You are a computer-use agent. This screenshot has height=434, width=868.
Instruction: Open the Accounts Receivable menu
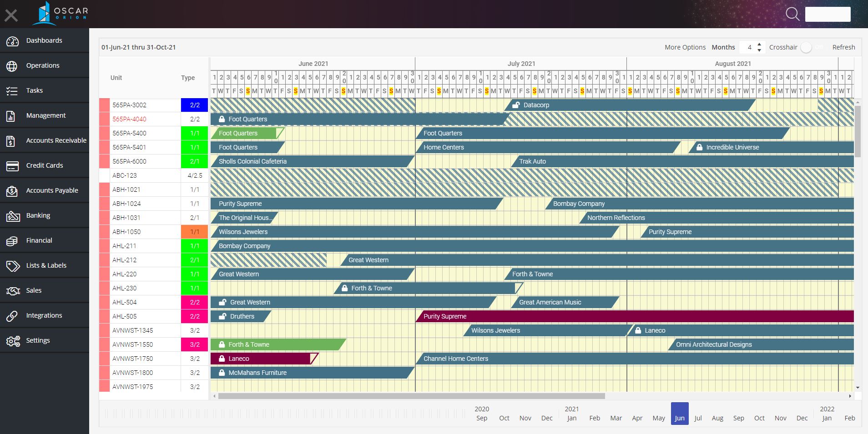point(56,140)
